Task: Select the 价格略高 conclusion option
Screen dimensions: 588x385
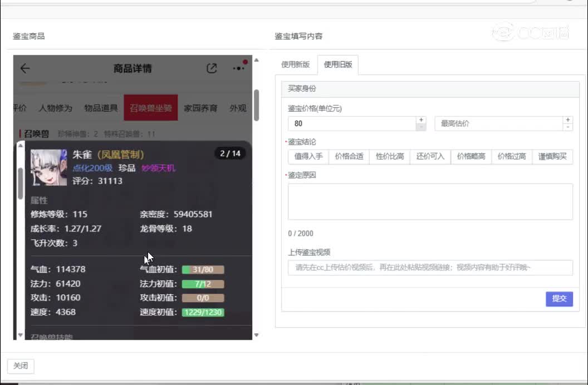Action: 471,157
